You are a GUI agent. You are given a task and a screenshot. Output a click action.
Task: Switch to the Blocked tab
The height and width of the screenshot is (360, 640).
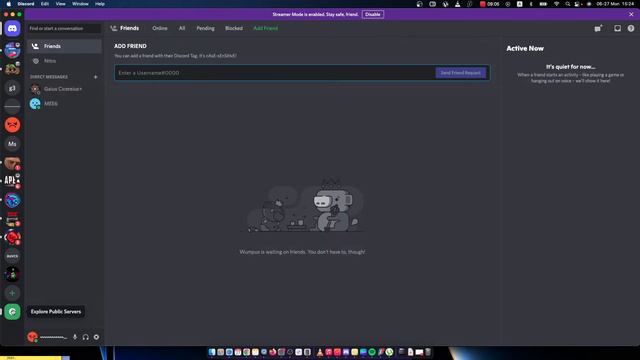(234, 28)
